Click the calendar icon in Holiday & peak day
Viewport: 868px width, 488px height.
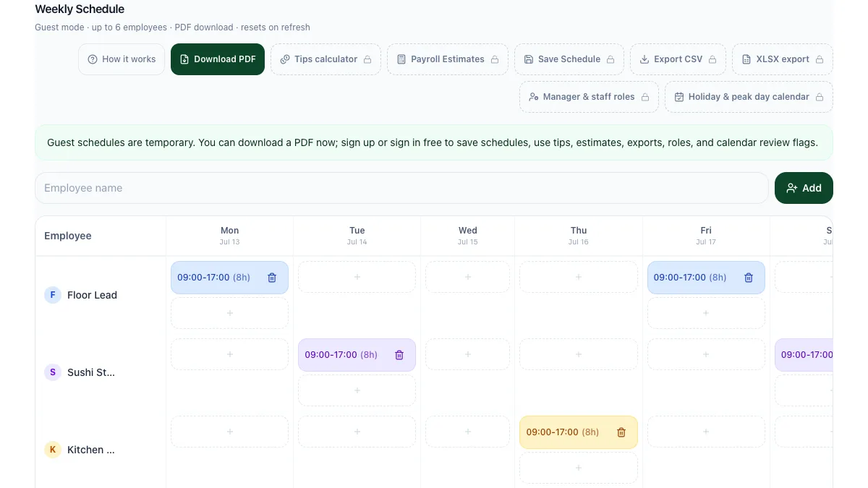[679, 97]
